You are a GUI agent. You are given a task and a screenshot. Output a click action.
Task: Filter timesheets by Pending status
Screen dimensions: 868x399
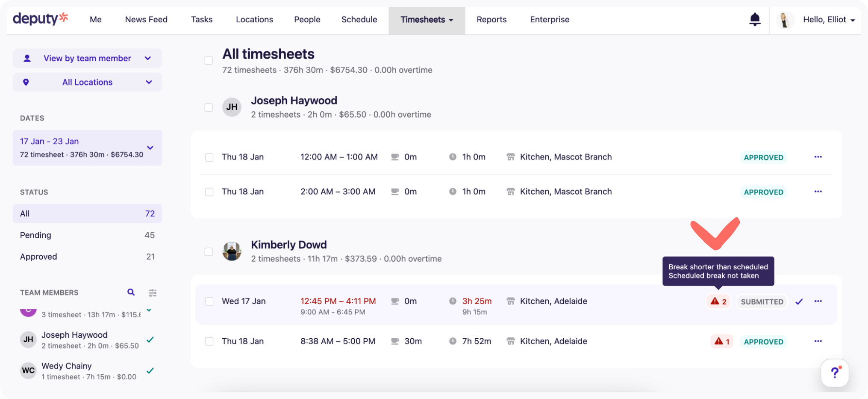(35, 235)
